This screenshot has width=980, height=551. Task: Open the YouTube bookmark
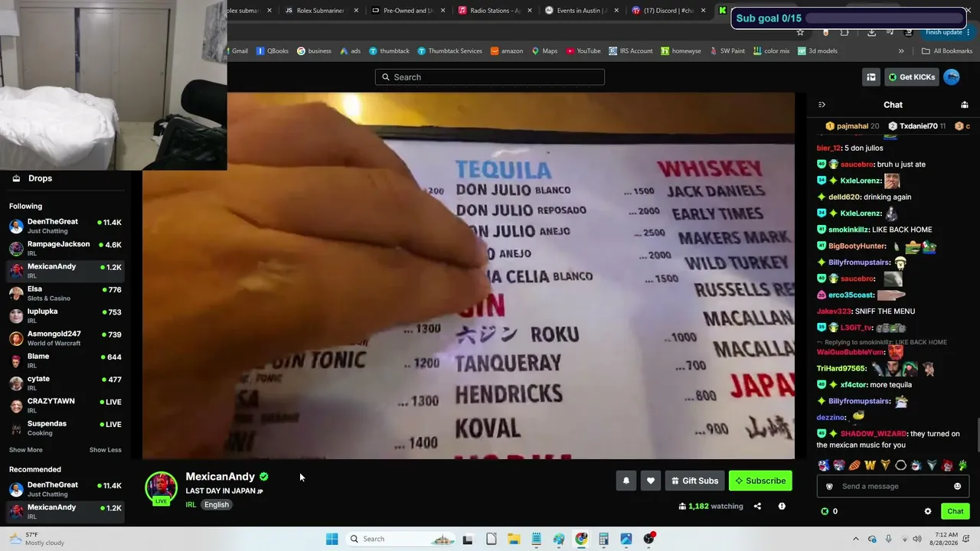(x=583, y=51)
